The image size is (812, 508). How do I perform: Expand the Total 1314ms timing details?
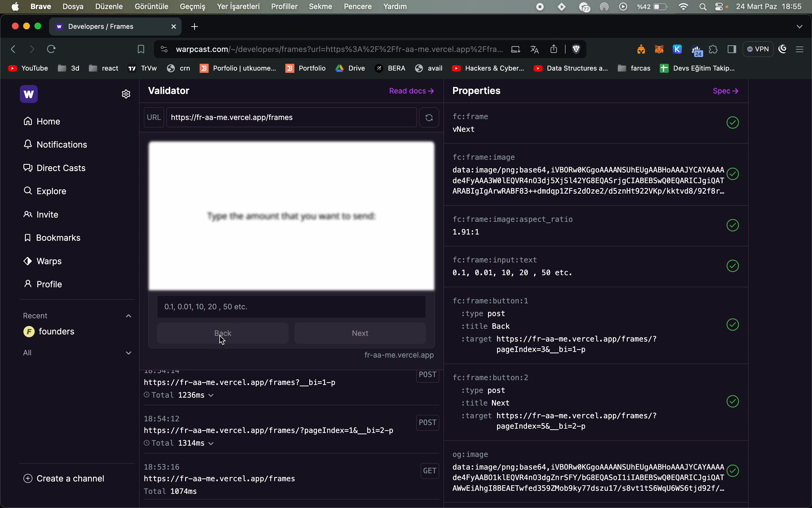click(x=211, y=443)
